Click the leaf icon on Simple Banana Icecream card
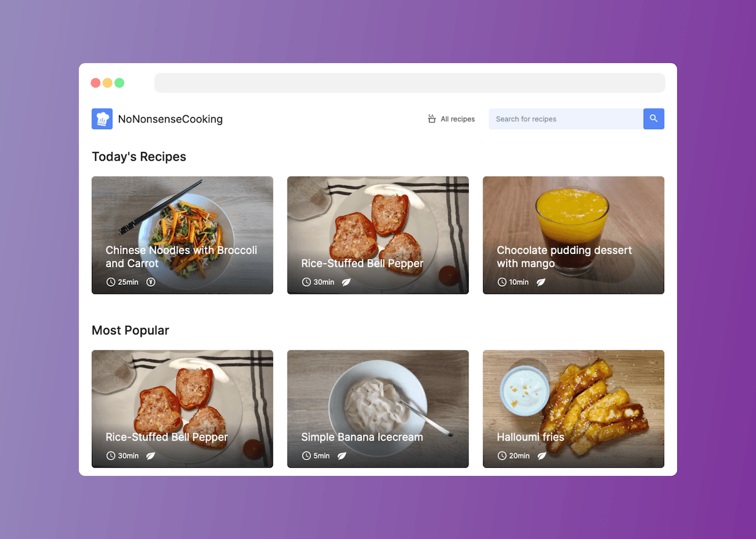Image resolution: width=756 pixels, height=539 pixels. click(341, 456)
